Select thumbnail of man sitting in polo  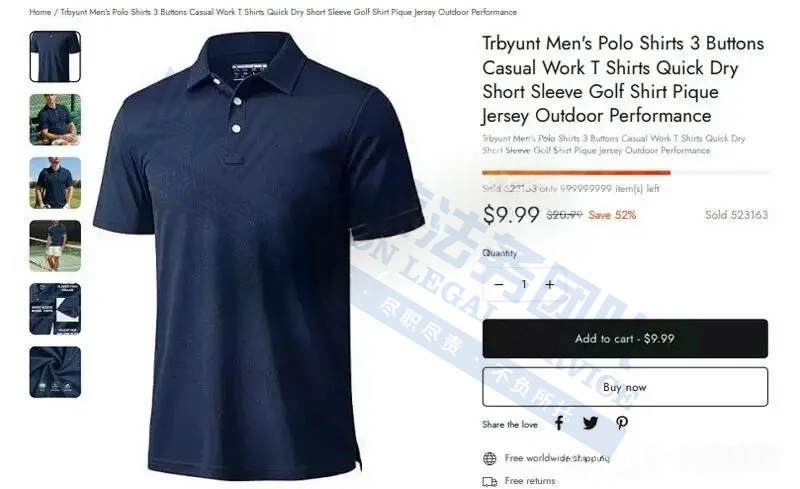pos(55,119)
